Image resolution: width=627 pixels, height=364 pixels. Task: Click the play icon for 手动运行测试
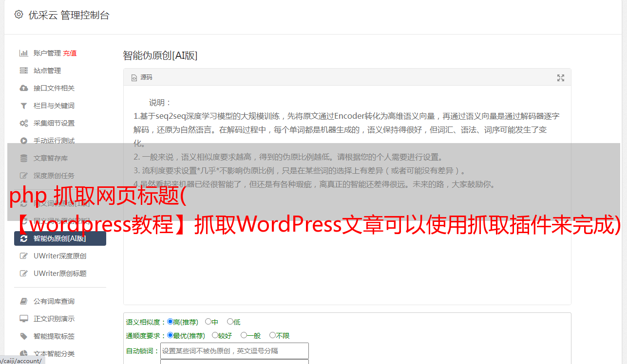[x=23, y=141]
